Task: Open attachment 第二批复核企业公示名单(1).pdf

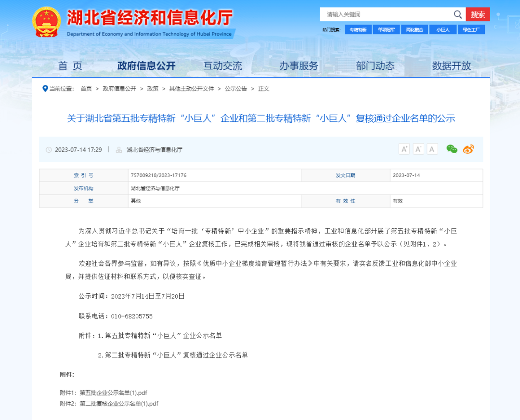Action: click(119, 404)
